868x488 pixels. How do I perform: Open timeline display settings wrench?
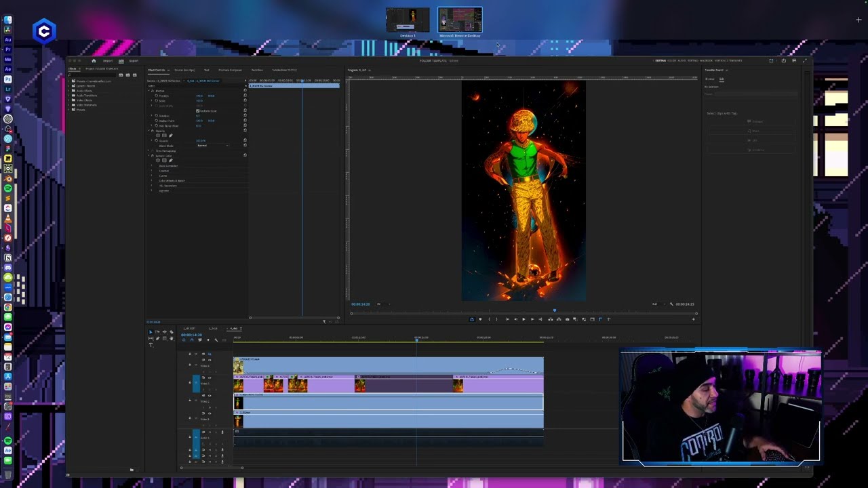tap(216, 340)
